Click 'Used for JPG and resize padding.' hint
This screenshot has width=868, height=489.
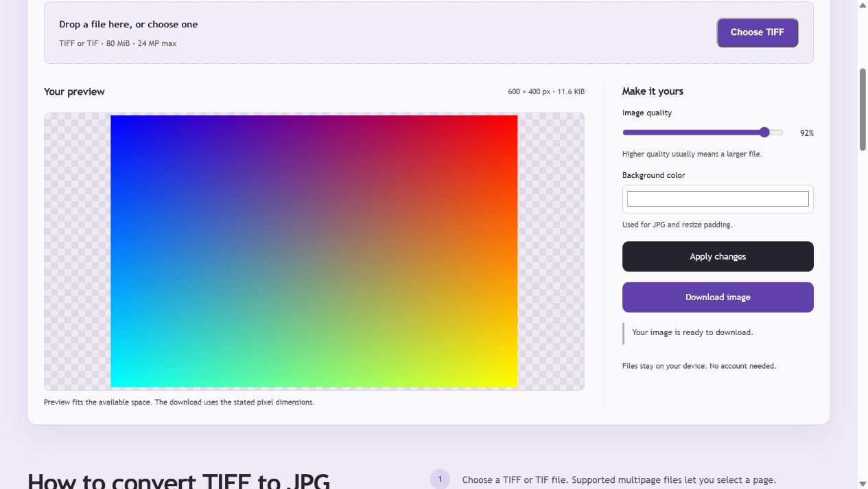click(677, 225)
